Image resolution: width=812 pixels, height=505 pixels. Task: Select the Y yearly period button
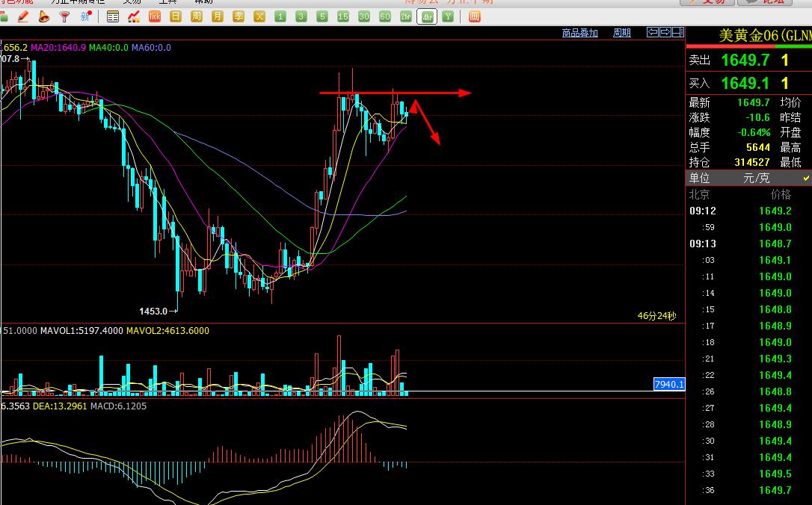(449, 16)
